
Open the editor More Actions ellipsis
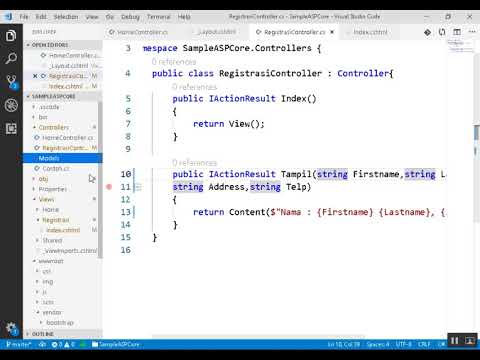[472, 32]
